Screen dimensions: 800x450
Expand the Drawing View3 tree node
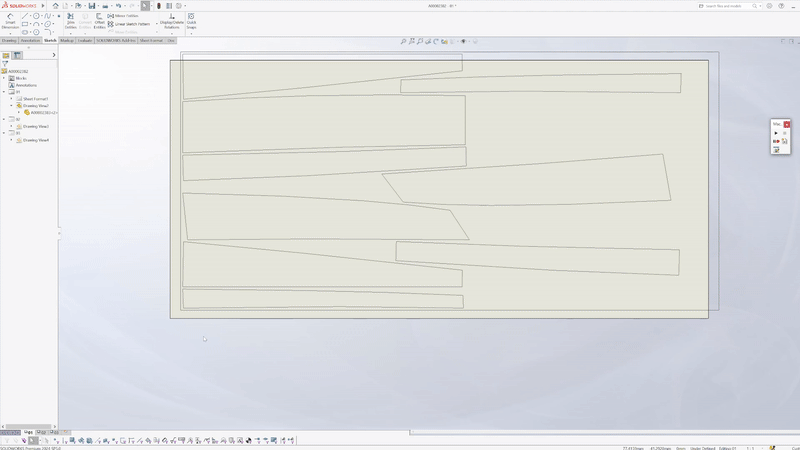(x=11, y=127)
